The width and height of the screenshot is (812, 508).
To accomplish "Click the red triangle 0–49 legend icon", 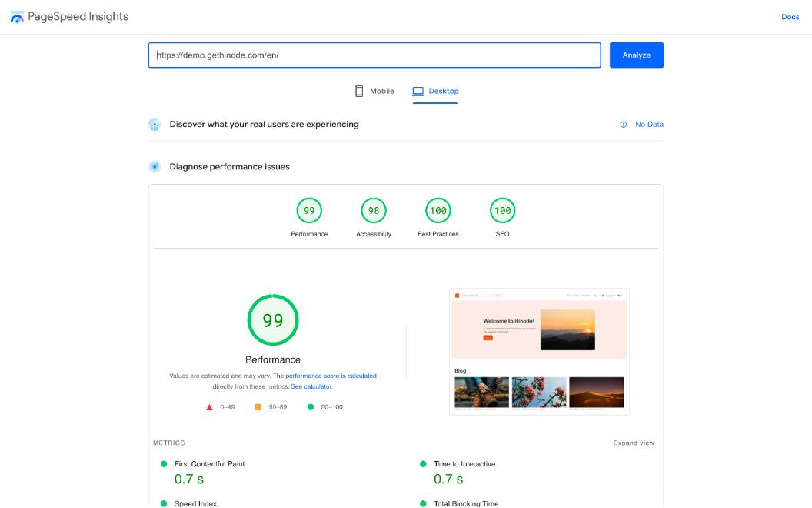I will pos(209,407).
